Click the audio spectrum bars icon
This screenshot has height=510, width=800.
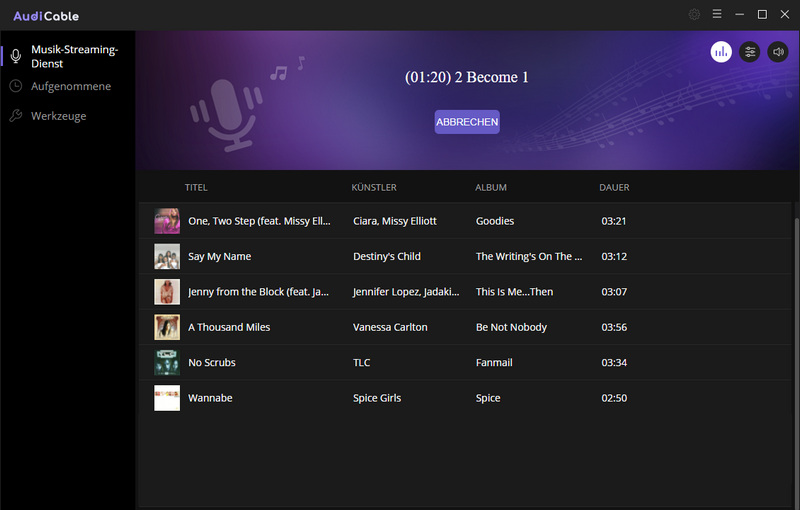(x=721, y=52)
